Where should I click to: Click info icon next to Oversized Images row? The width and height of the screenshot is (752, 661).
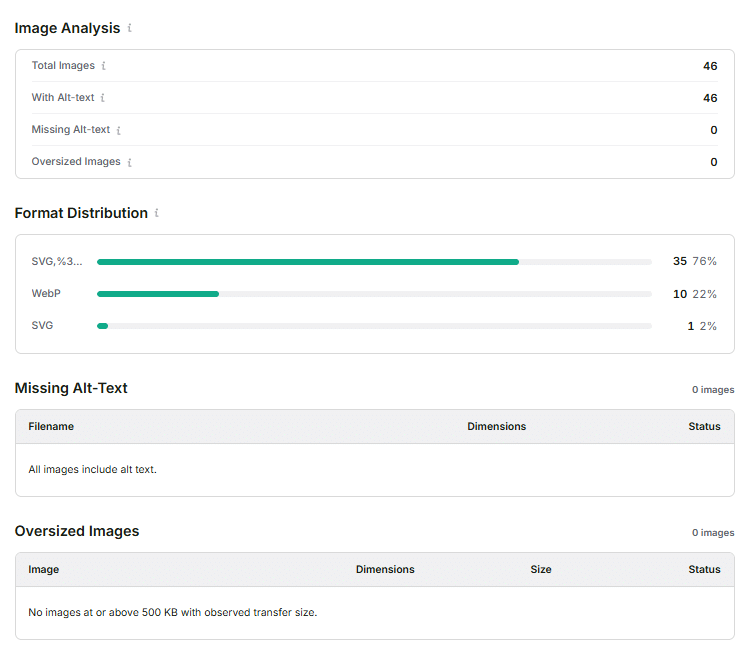[x=129, y=162]
